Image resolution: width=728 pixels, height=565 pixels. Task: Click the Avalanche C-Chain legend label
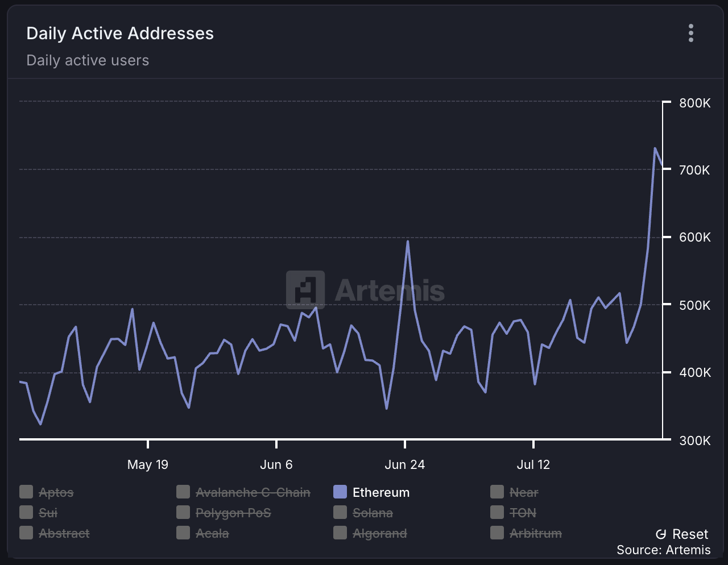[253, 492]
